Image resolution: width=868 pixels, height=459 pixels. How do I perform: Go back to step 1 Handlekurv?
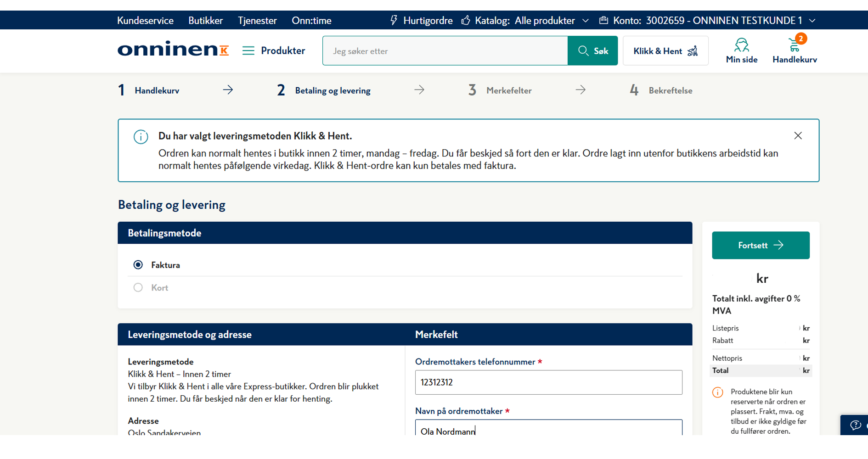pyautogui.click(x=149, y=90)
